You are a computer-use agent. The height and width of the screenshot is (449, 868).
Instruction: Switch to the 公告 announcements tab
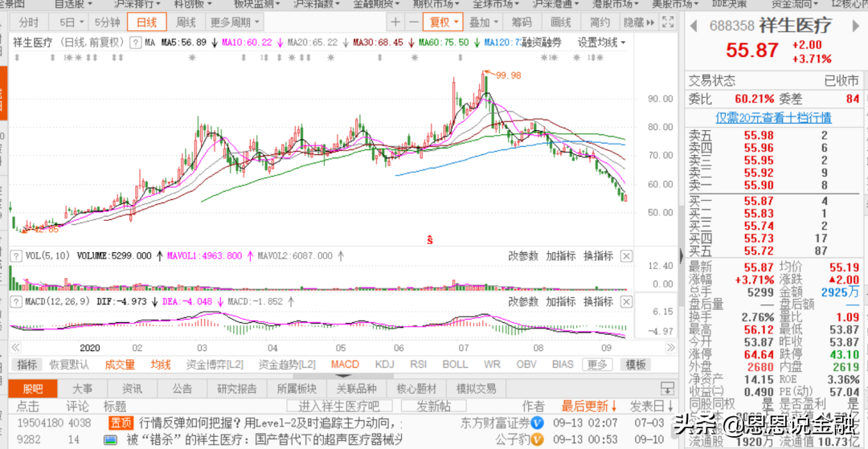click(x=182, y=388)
